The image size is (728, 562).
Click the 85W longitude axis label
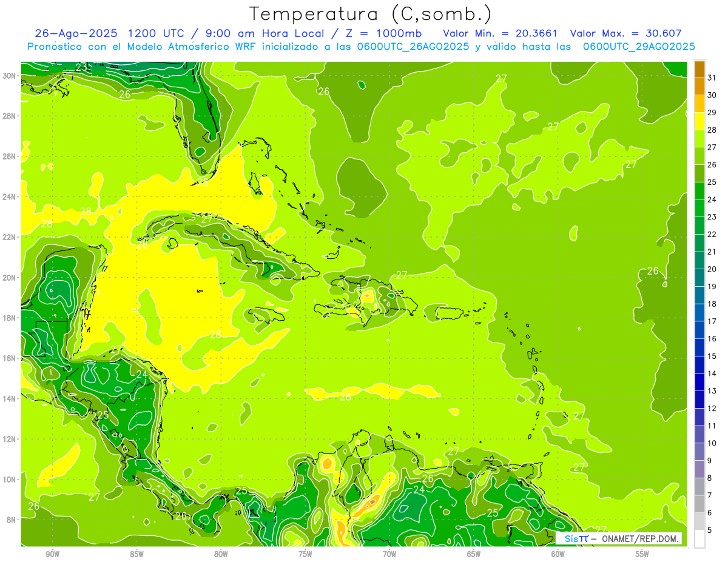point(136,554)
